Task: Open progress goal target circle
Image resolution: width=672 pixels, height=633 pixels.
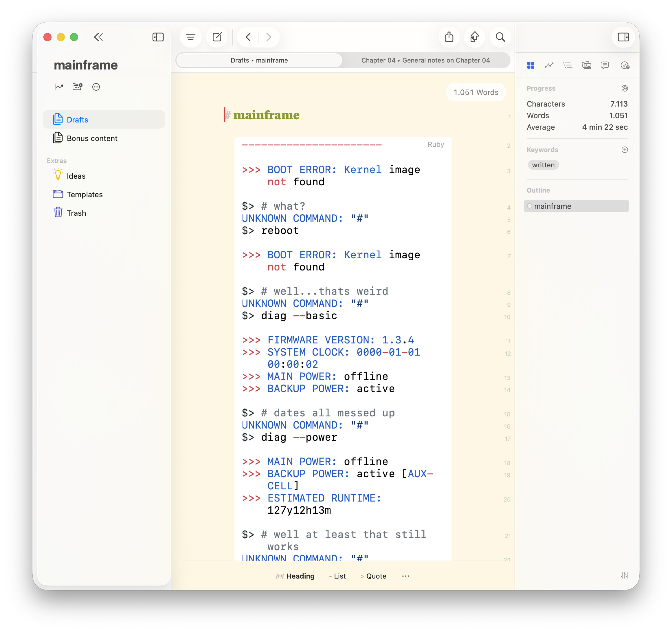Action: (x=624, y=89)
